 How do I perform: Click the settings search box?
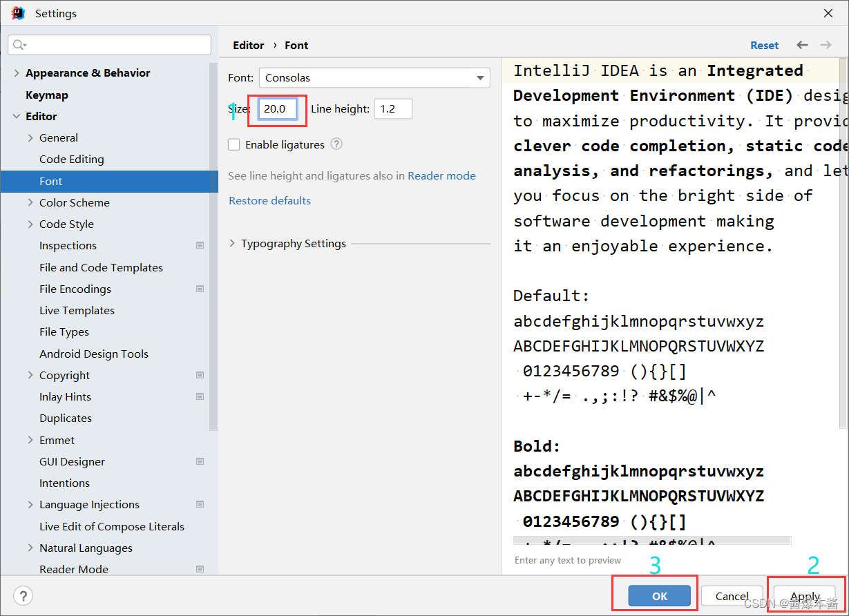click(109, 45)
